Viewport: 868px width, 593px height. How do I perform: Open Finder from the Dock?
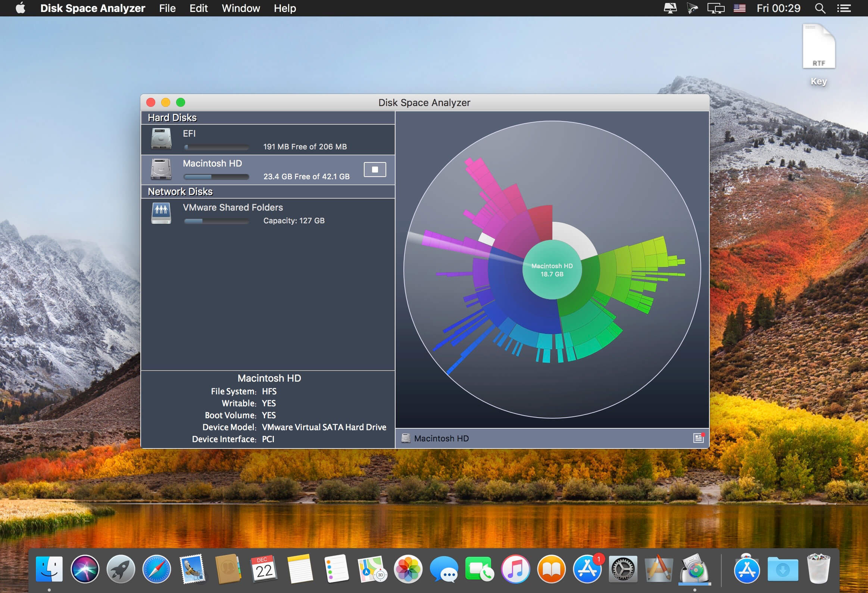click(49, 569)
